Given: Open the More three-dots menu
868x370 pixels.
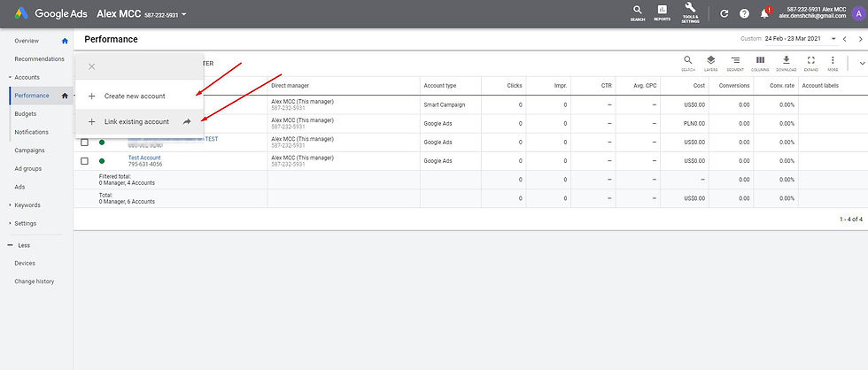Looking at the screenshot, I should 833,63.
